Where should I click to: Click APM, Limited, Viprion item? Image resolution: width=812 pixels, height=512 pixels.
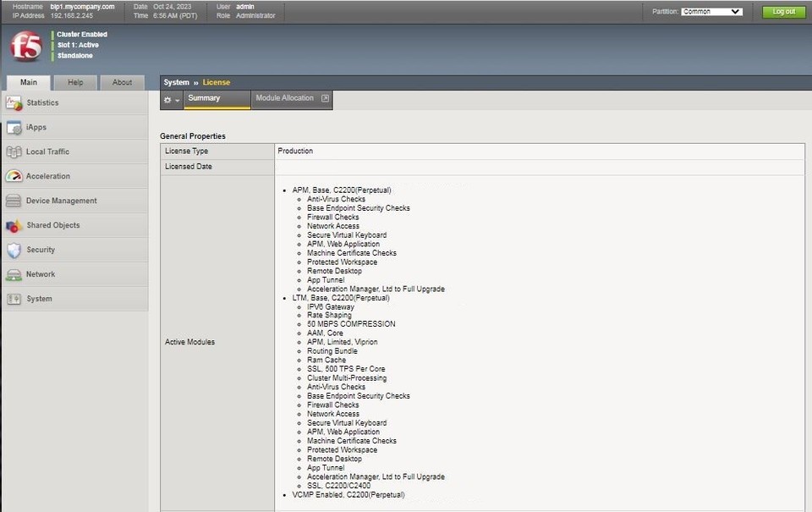(343, 342)
